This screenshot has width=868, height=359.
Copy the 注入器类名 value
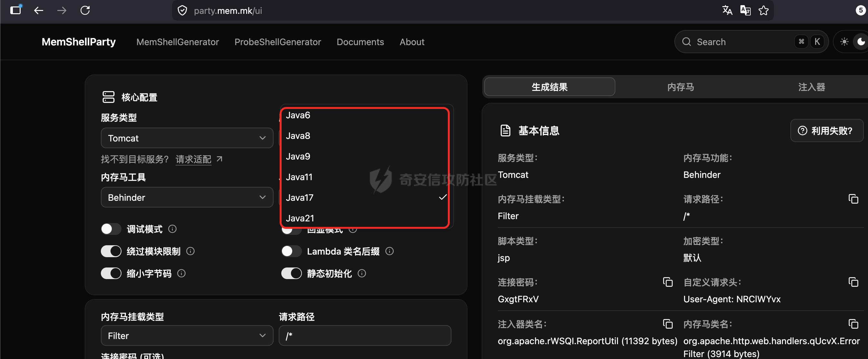tap(668, 324)
